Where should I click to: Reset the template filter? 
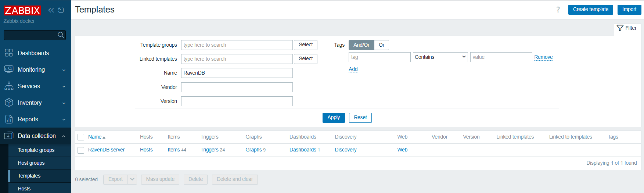[x=360, y=118]
